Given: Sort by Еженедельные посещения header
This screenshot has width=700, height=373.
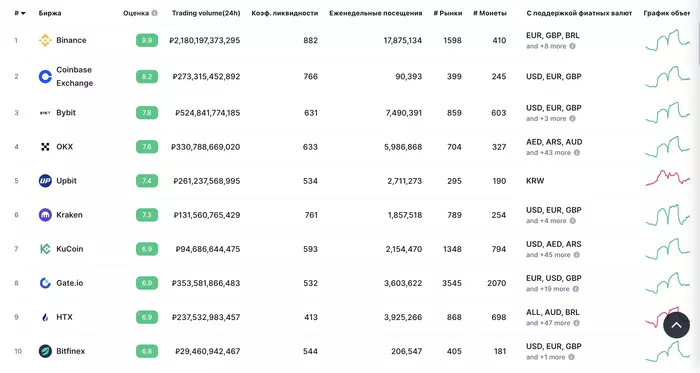Looking at the screenshot, I should pyautogui.click(x=375, y=13).
